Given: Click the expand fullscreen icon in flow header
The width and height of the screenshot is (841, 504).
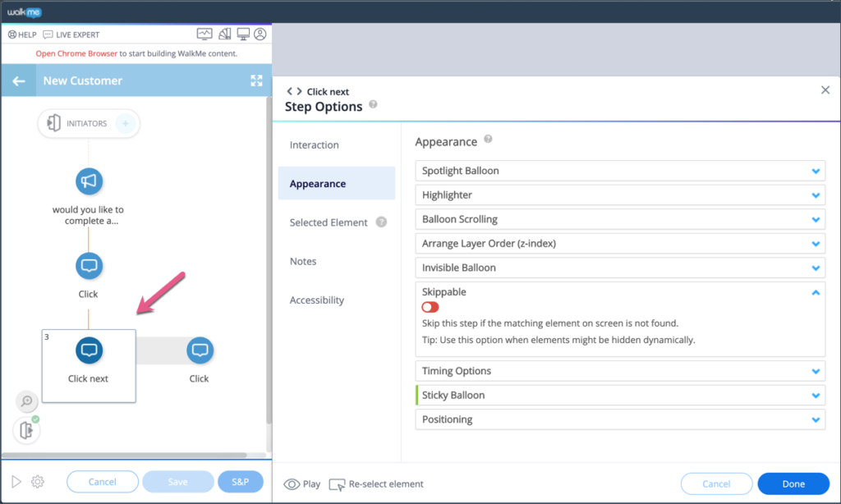Looking at the screenshot, I should [256, 80].
